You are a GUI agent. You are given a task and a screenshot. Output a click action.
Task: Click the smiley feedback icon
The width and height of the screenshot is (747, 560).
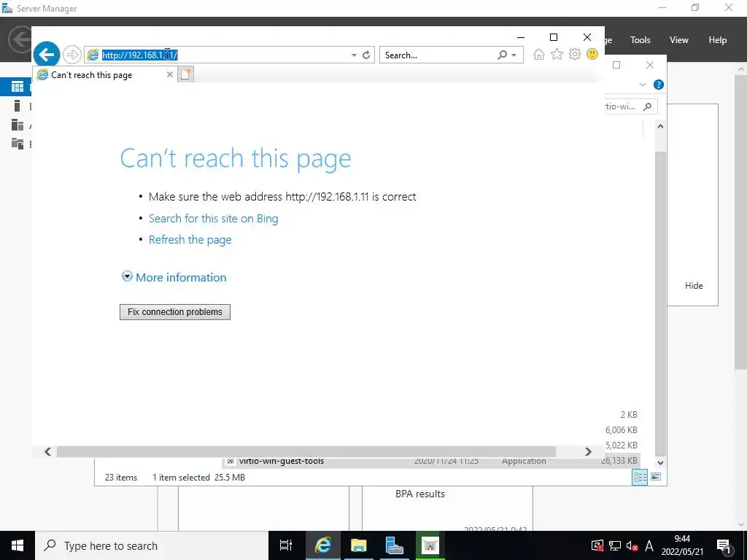[592, 54]
